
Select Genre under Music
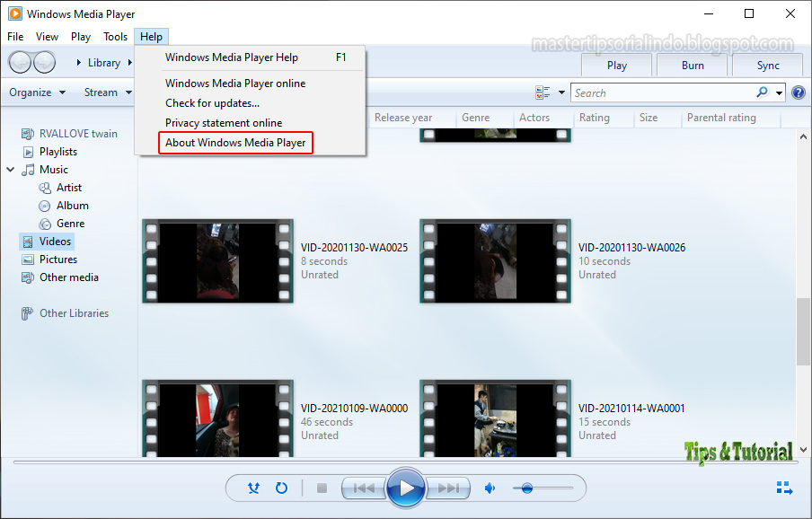click(62, 224)
